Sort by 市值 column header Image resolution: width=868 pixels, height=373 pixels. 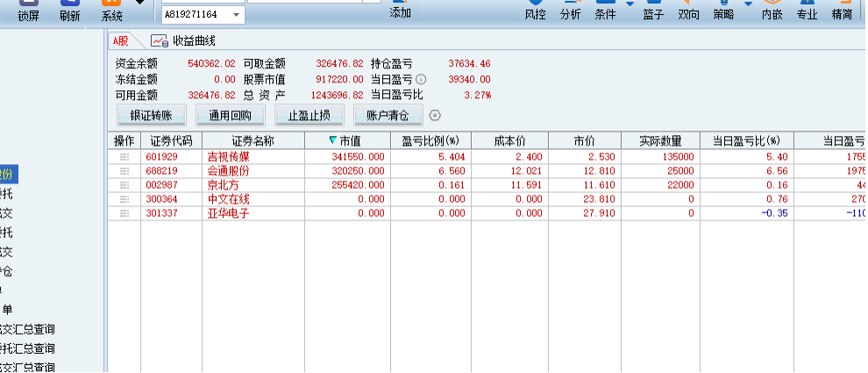point(347,140)
